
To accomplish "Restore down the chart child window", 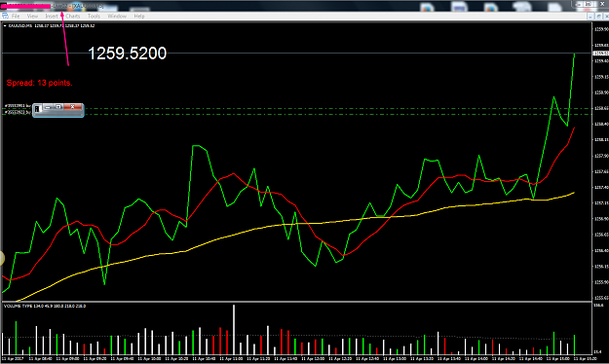I will [x=598, y=17].
